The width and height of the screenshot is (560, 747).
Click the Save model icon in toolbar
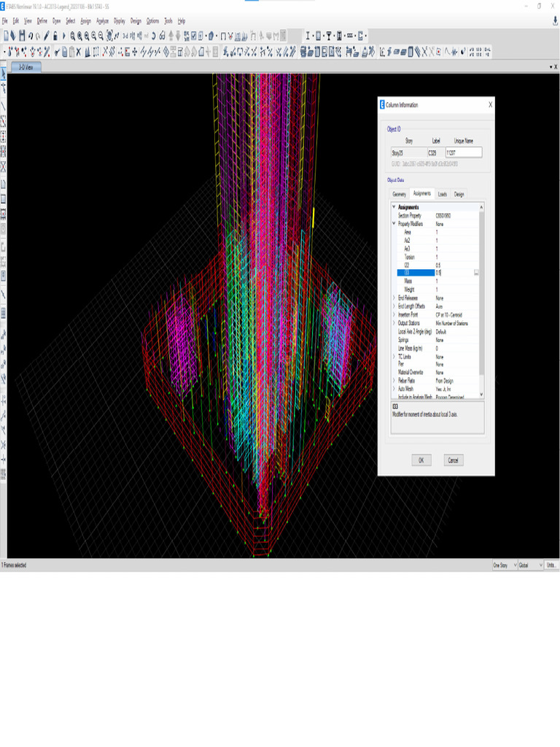click(22, 35)
